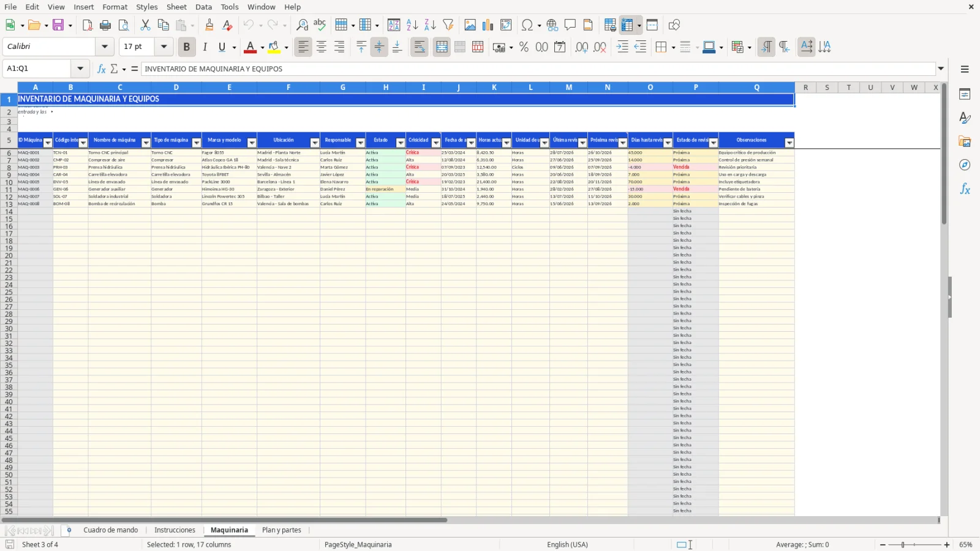Switch to Cuadro de mando sheet tab
980x551 pixels.
[111, 530]
